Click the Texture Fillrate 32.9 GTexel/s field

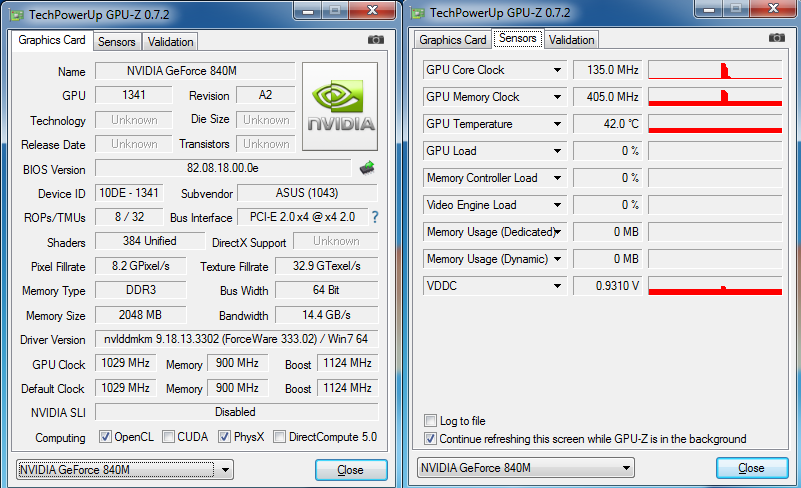point(326,266)
